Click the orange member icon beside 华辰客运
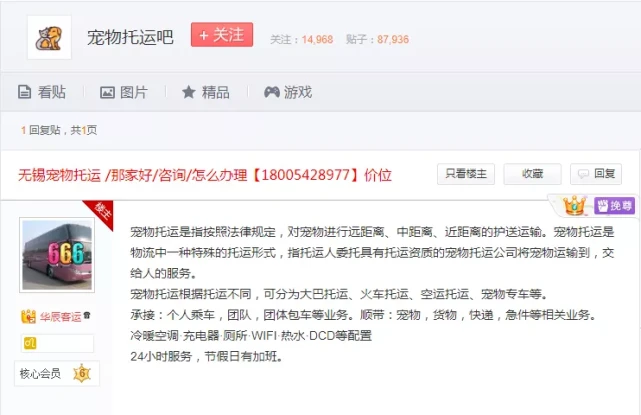This screenshot has width=641, height=415. coord(28,316)
